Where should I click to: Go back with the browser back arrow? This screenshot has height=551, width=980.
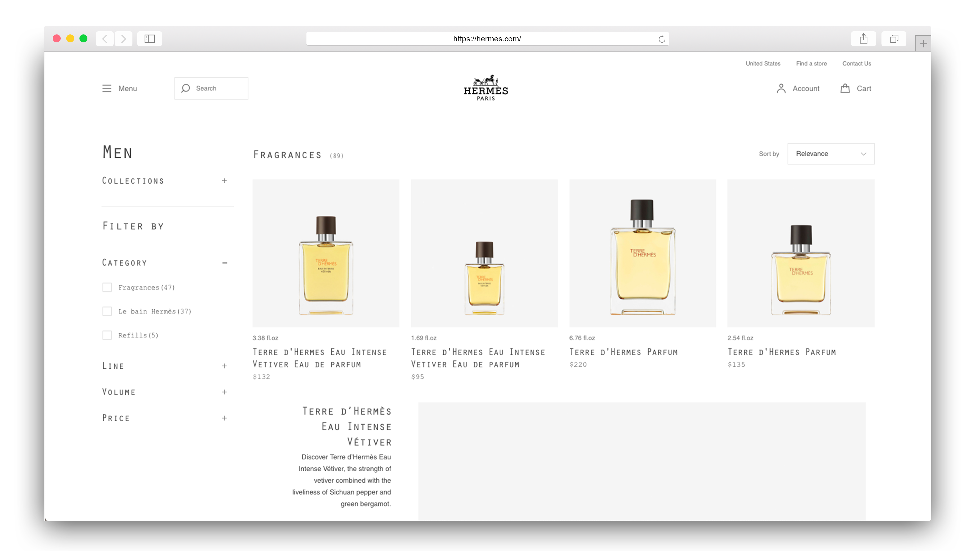coord(105,39)
